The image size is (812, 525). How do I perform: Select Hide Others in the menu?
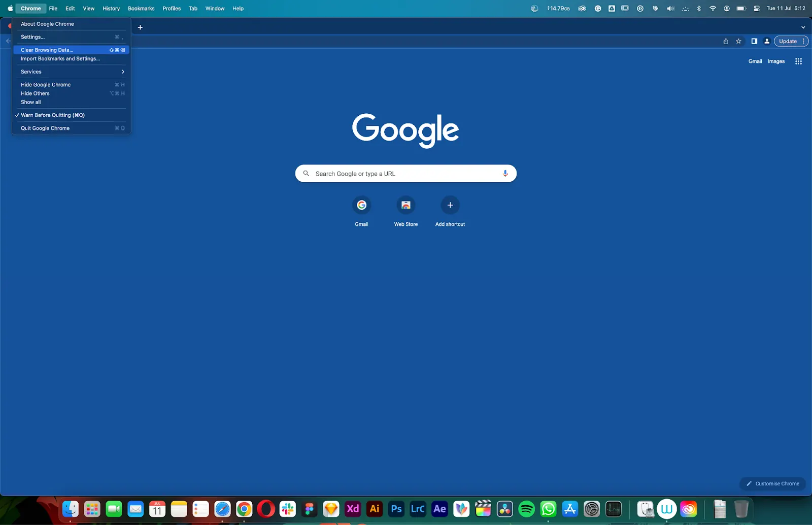click(x=71, y=93)
